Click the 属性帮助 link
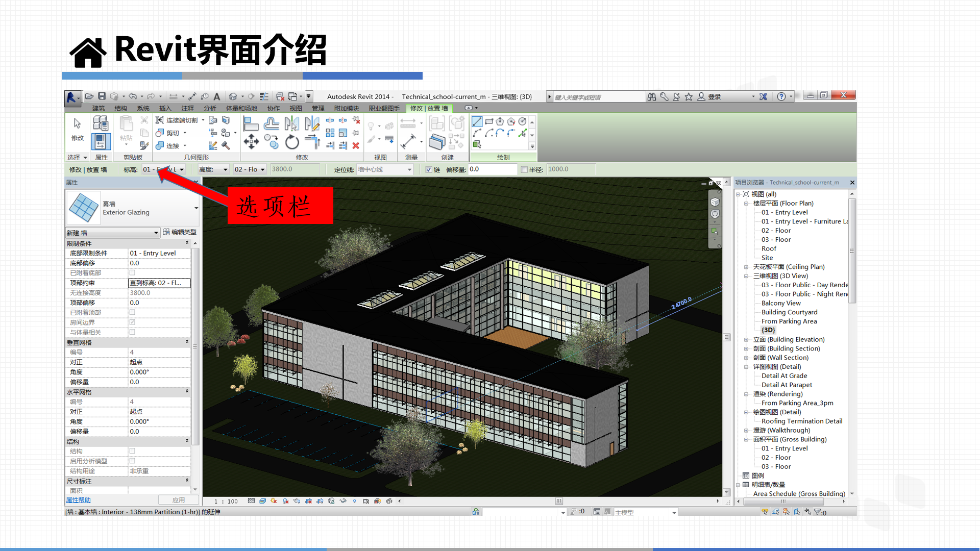 tap(78, 500)
